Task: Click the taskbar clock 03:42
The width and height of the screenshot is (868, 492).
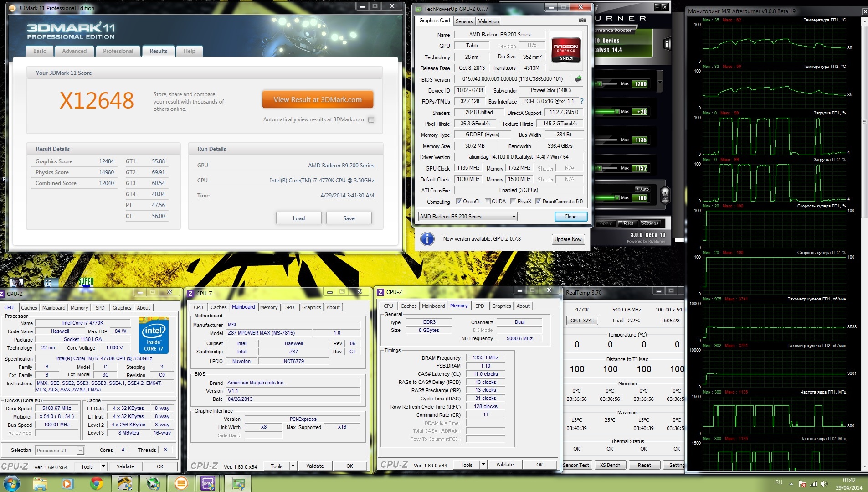Action: click(849, 480)
